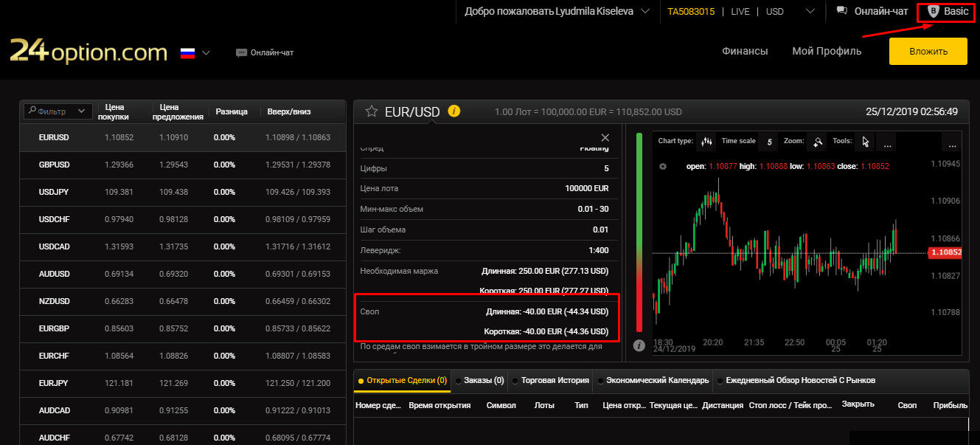Open Онлайн-чат next to the logo
The width and height of the screenshot is (980, 445).
[265, 52]
